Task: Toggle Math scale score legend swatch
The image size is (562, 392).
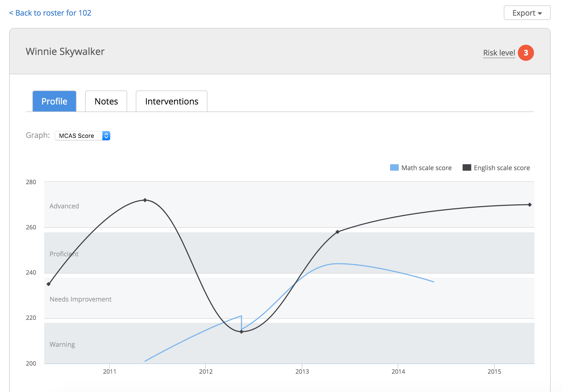Action: pyautogui.click(x=394, y=168)
